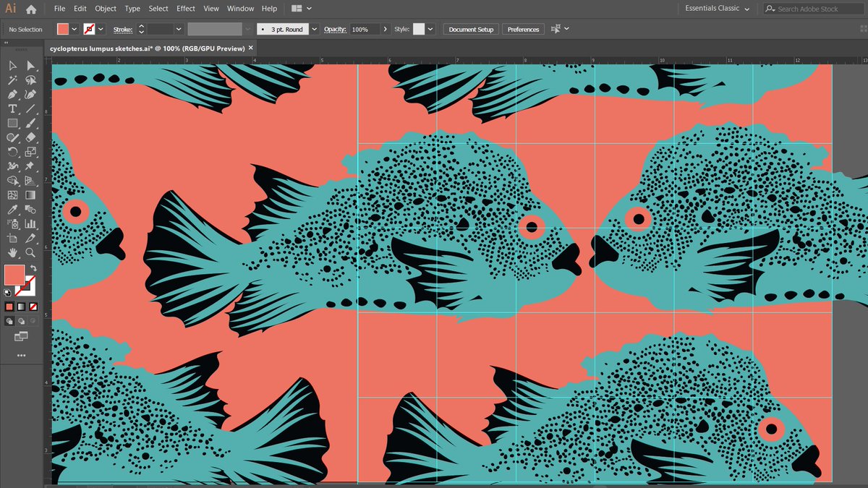
Task: Expand the Opacity slider arrow
Action: [385, 29]
